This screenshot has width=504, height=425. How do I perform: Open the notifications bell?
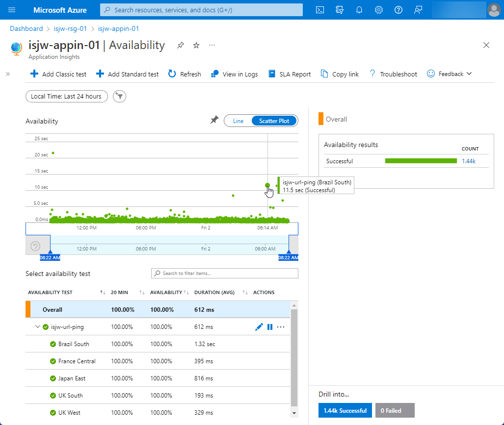click(359, 10)
